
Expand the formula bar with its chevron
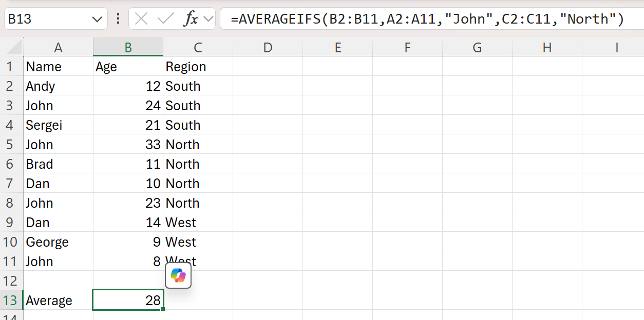tap(209, 18)
